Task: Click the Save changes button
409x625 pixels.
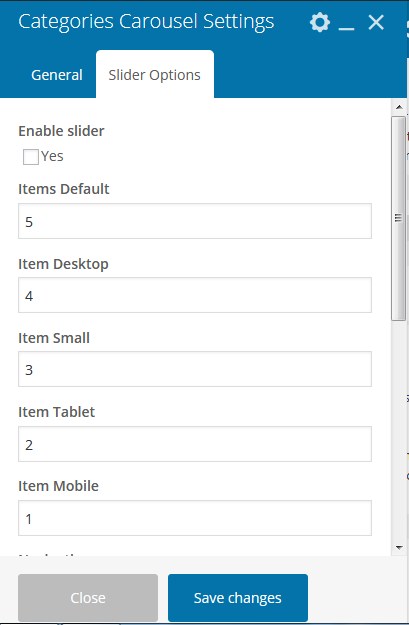Action: tap(238, 597)
